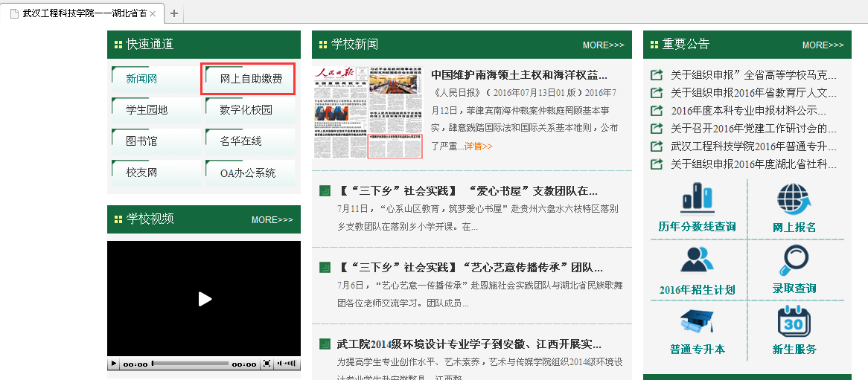The width and height of the screenshot is (868, 380).
Task: Open the 网上自助缴费 quick link
Action: pyautogui.click(x=251, y=79)
